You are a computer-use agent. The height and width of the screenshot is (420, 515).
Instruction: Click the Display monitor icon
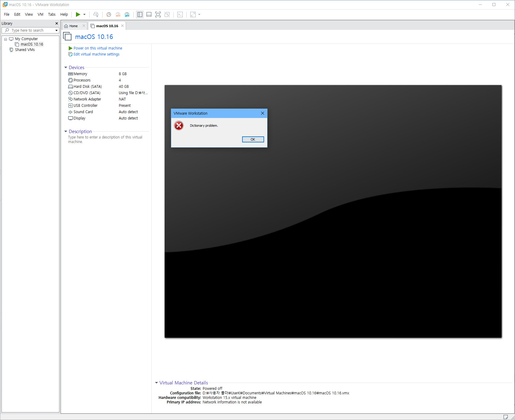(x=71, y=118)
